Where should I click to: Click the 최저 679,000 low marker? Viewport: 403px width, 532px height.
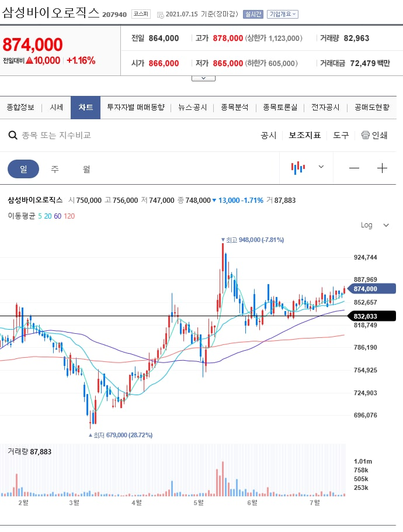(x=120, y=435)
